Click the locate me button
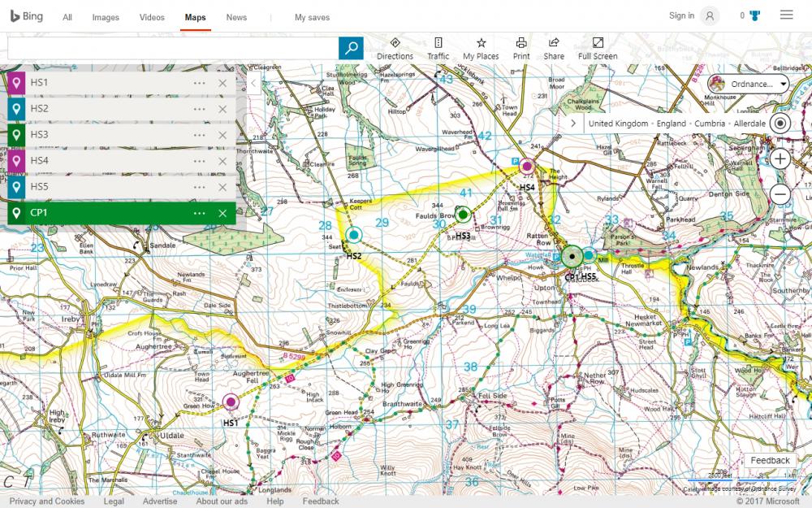This screenshot has height=508, width=812. (780, 124)
